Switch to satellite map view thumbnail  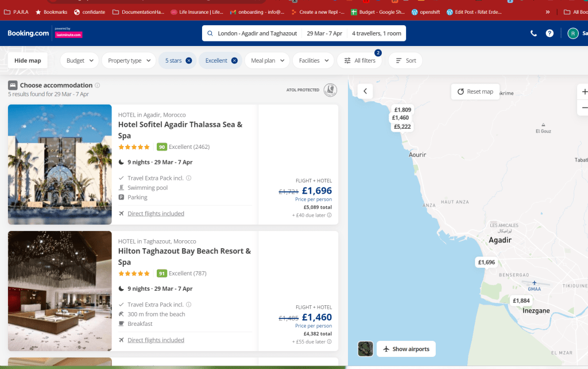(x=365, y=349)
